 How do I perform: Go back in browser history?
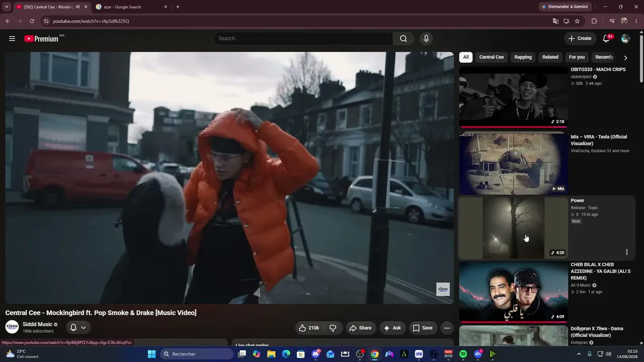[x=8, y=21]
